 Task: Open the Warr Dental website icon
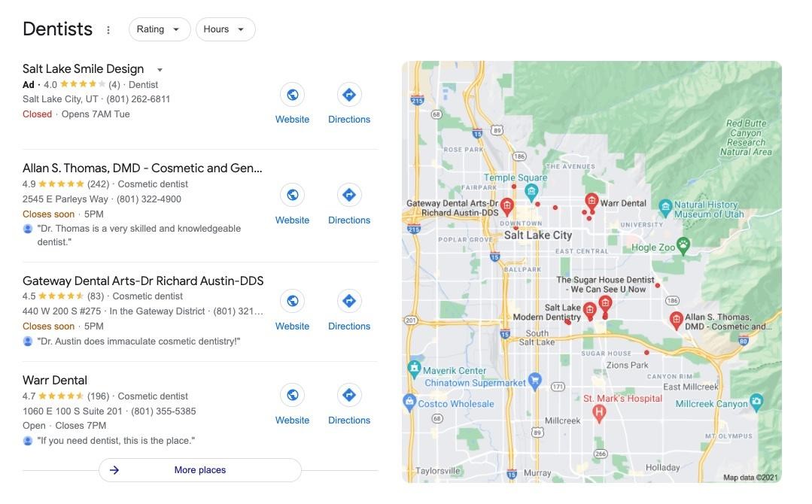click(x=293, y=396)
